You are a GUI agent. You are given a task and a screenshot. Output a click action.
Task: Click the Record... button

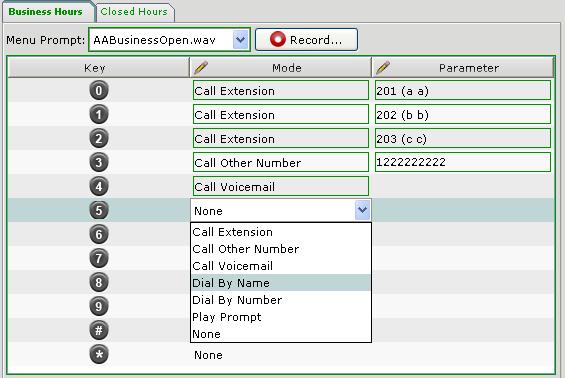tap(306, 40)
